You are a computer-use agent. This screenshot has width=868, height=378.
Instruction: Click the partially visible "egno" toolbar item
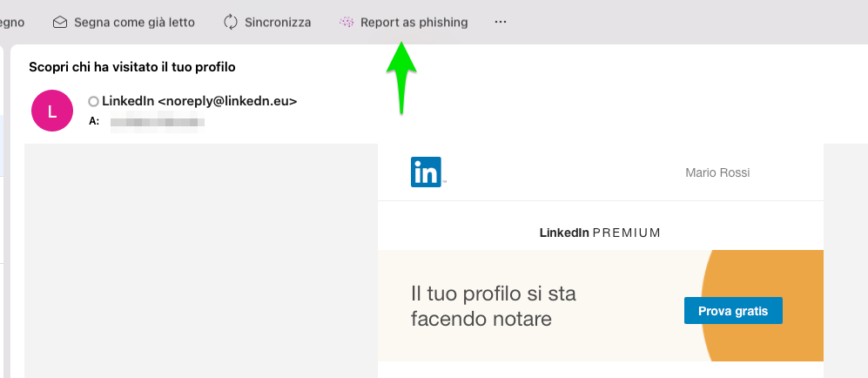pyautogui.click(x=11, y=23)
